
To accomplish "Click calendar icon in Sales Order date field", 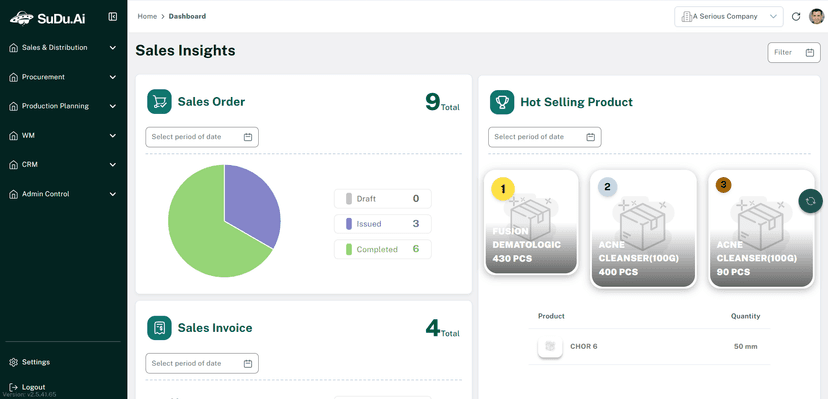I will click(x=248, y=137).
